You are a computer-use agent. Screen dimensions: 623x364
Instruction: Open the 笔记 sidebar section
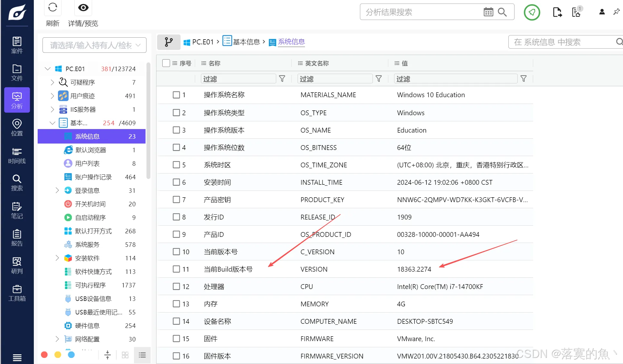[17, 210]
